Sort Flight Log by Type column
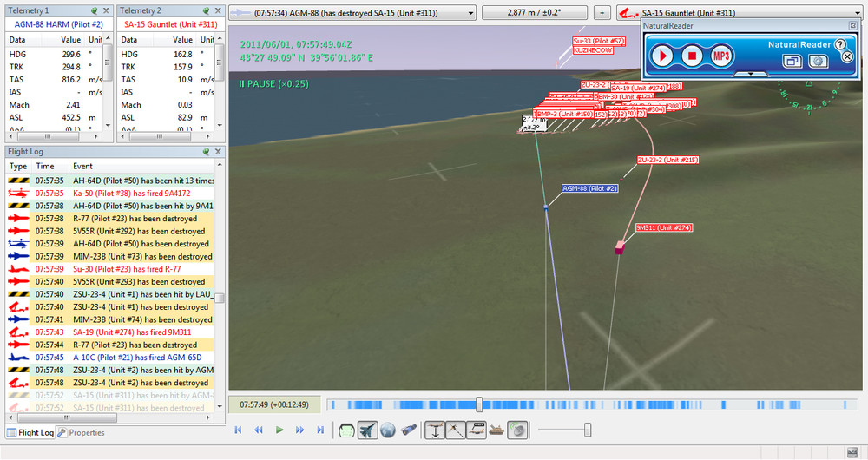 18,166
